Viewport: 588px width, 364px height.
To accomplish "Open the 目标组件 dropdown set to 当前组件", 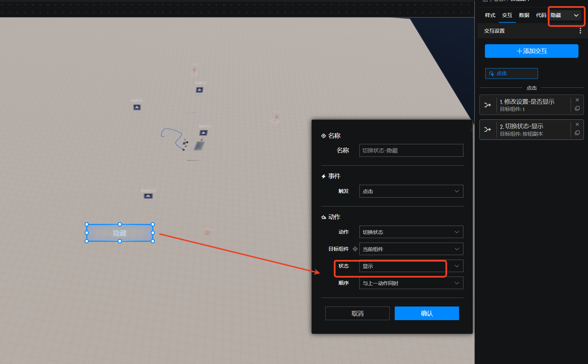I will (x=411, y=249).
